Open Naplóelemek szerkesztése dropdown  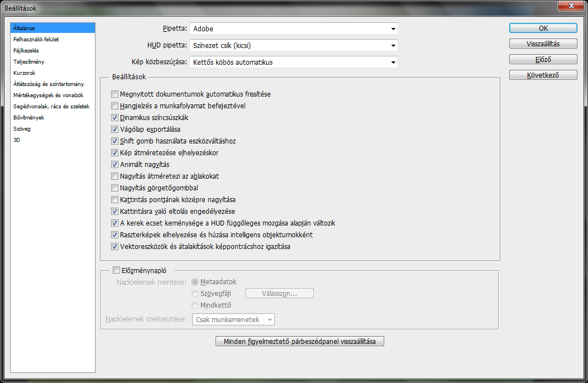(233, 320)
